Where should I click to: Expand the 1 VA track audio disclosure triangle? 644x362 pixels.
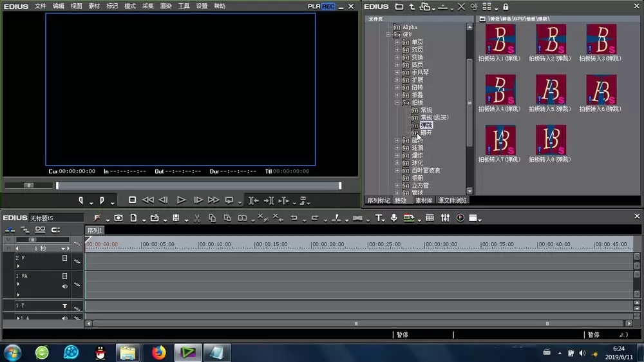pyautogui.click(x=18, y=294)
